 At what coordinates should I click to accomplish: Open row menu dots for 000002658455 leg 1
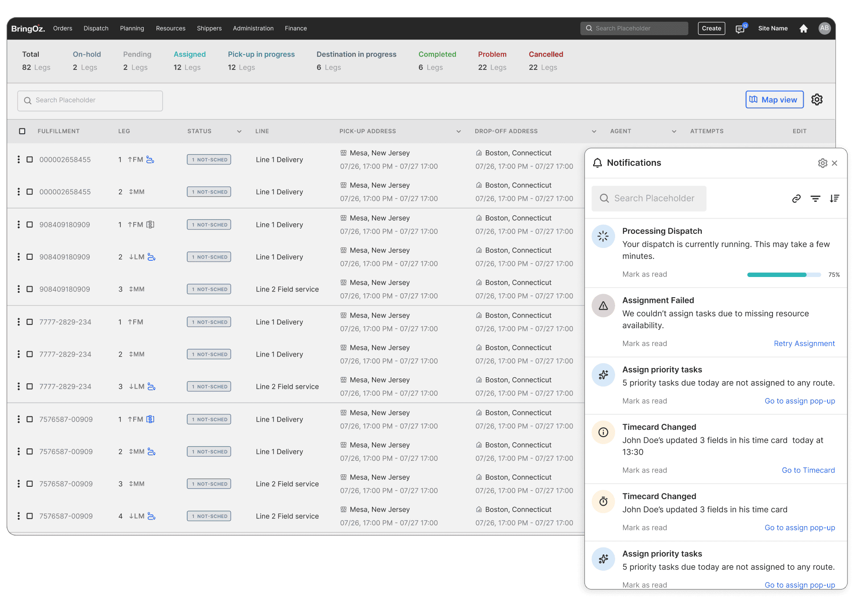pyautogui.click(x=18, y=160)
